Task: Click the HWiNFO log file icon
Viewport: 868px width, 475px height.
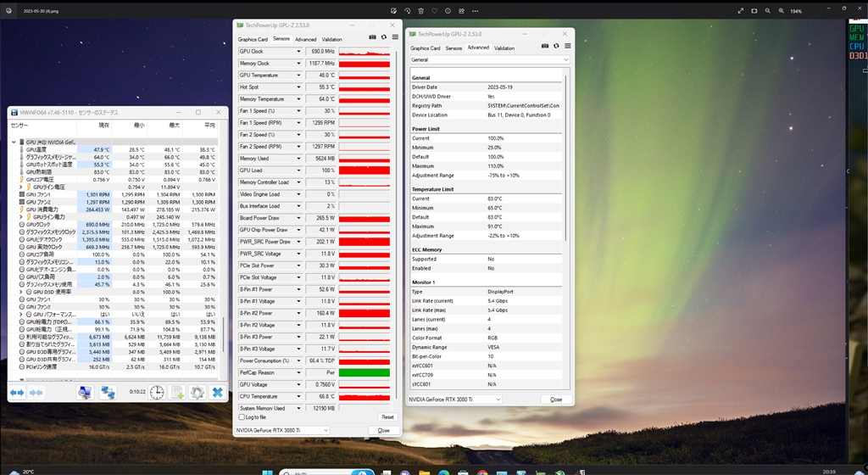Action: [x=177, y=392]
